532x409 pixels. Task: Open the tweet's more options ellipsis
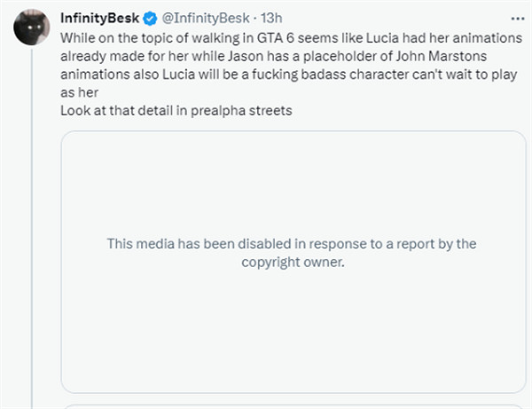[518, 17]
